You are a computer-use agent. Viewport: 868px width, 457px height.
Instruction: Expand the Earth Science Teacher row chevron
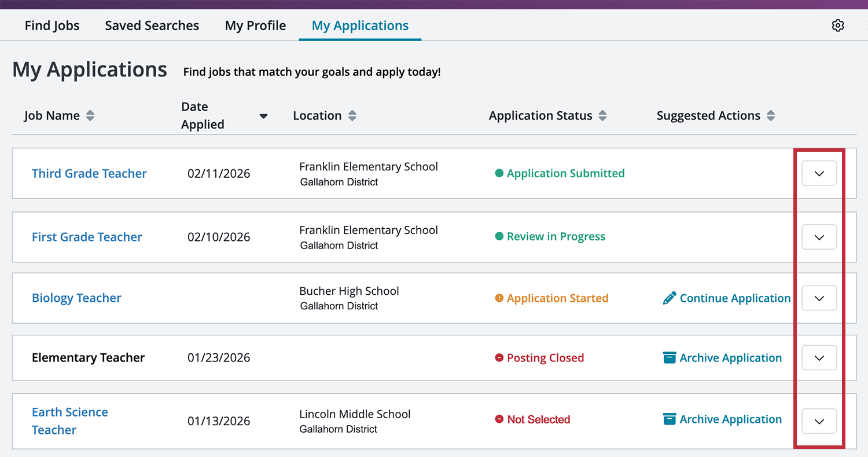click(x=819, y=421)
